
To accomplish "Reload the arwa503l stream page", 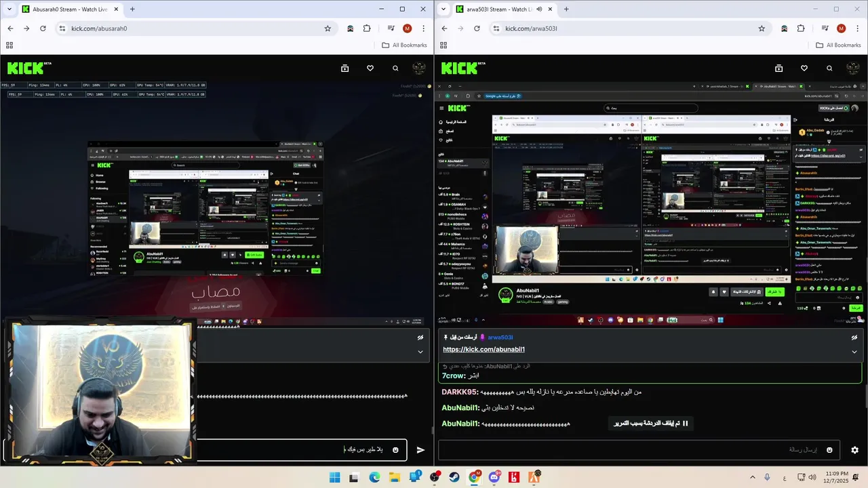I will click(x=477, y=28).
